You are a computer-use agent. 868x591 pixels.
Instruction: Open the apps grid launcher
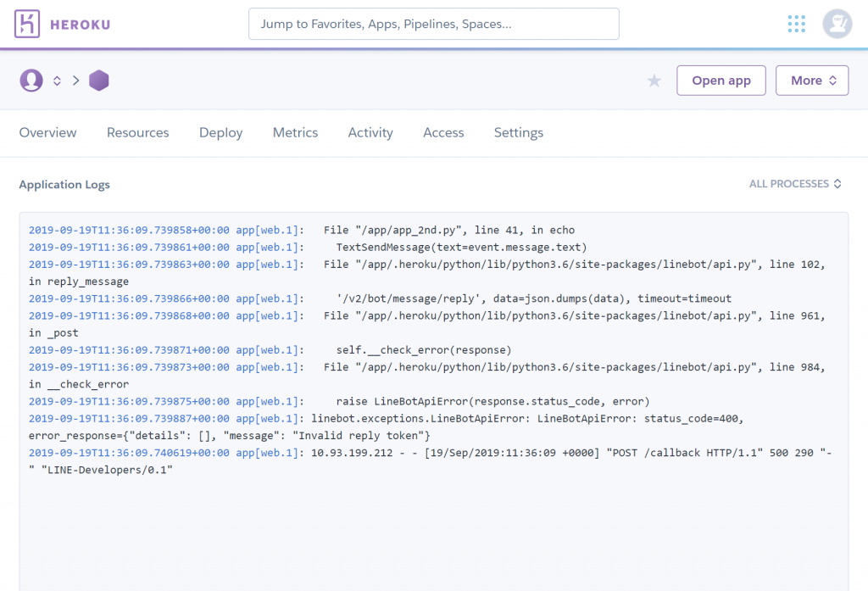[796, 24]
